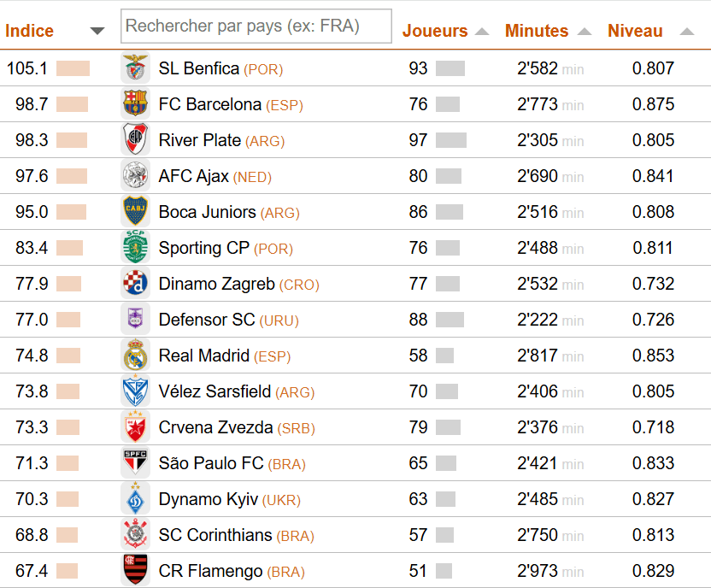Click the AFC Ajax club crest

pyautogui.click(x=135, y=176)
